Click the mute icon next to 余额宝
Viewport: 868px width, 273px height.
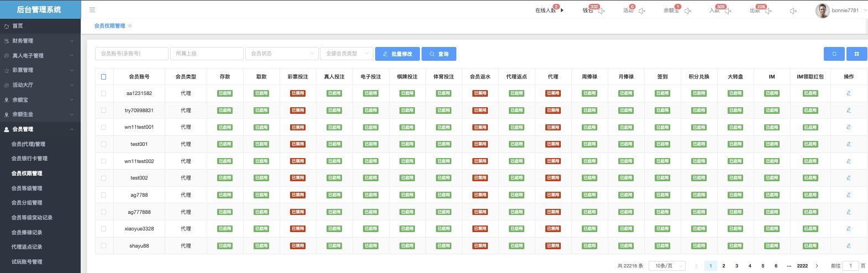(688, 11)
